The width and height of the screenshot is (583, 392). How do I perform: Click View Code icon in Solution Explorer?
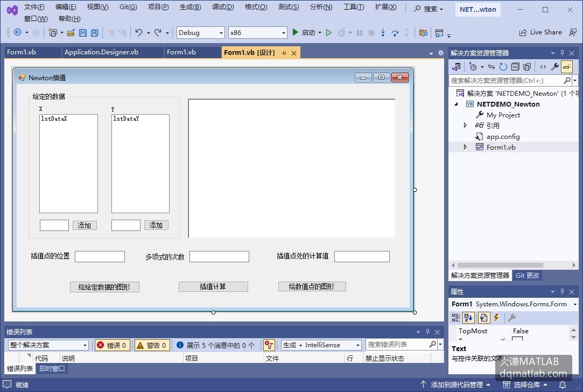click(543, 67)
